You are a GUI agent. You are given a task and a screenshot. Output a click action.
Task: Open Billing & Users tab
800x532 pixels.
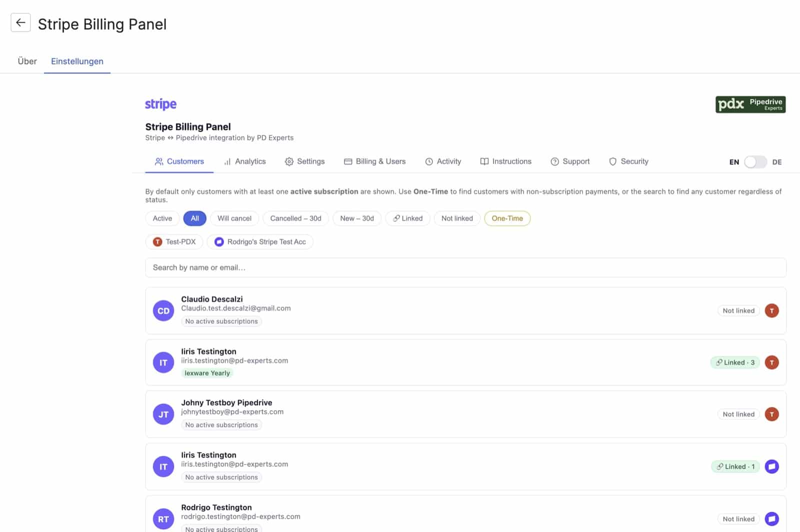click(374, 161)
